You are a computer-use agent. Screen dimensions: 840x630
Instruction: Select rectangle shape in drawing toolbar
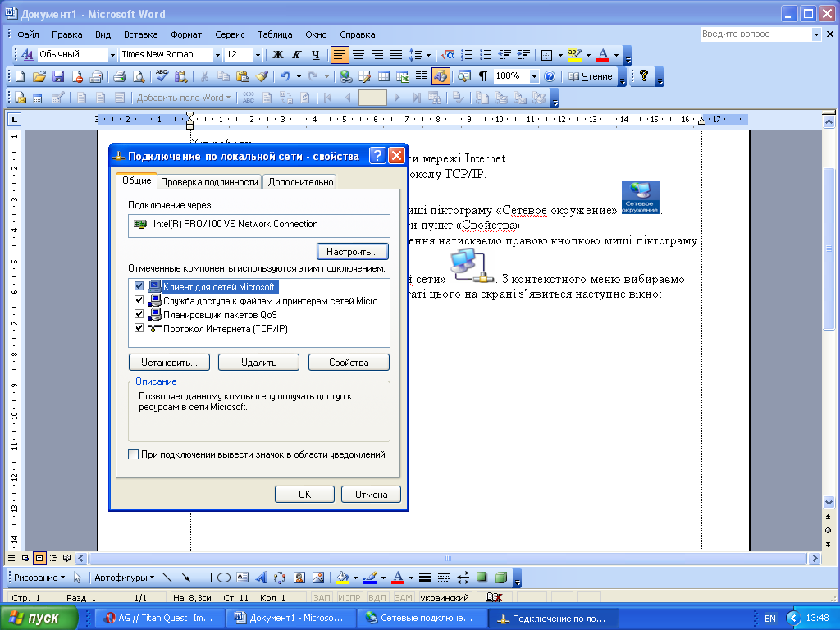point(204,577)
